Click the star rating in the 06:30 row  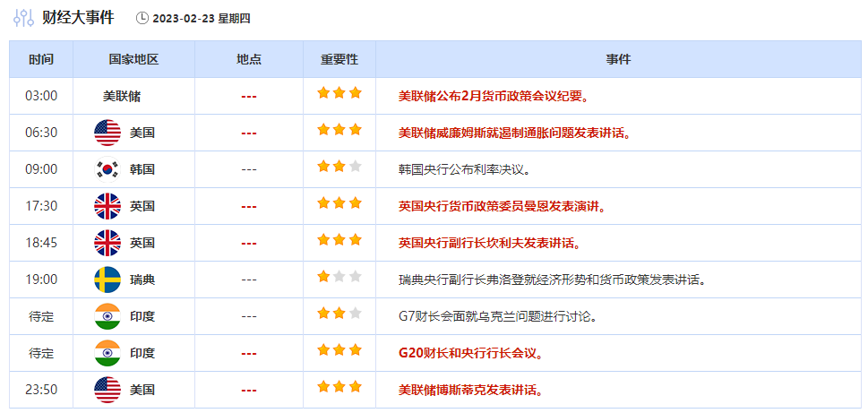pyautogui.click(x=339, y=130)
